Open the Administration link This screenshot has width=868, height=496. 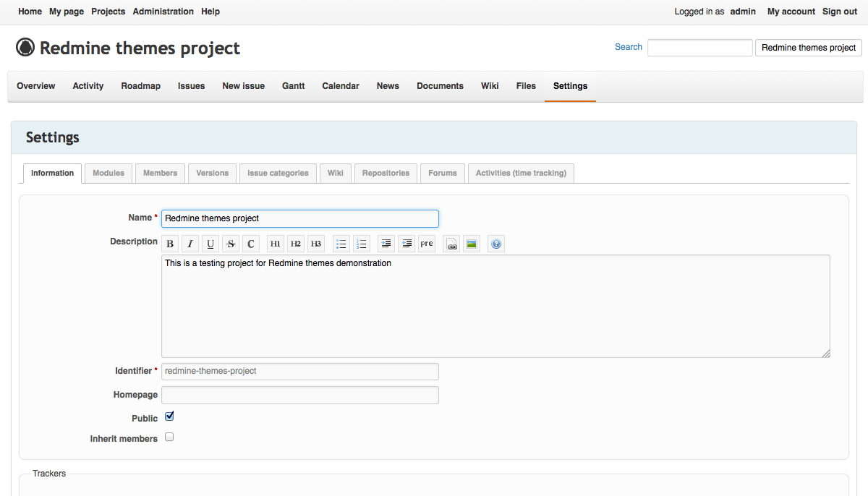pos(163,12)
